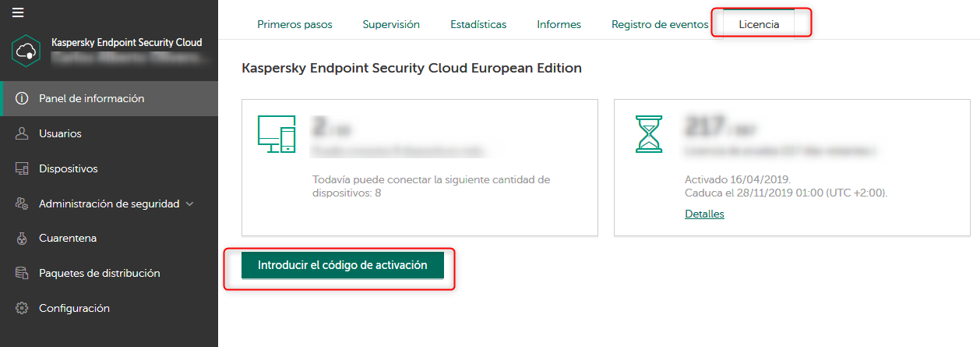The width and height of the screenshot is (980, 347).
Task: Click the Administración de seguridad gears icon
Action: click(x=22, y=204)
